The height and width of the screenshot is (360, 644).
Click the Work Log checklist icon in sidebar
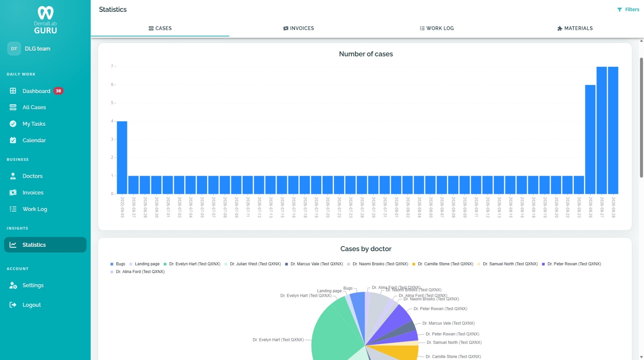tap(13, 209)
